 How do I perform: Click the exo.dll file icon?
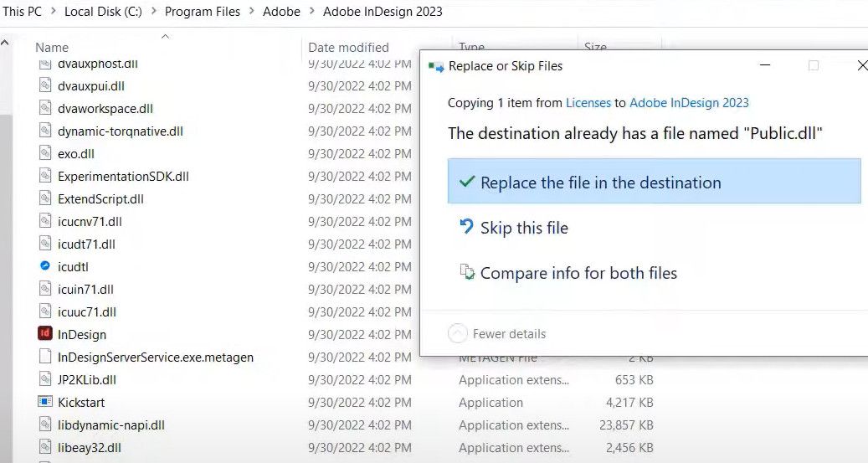(x=45, y=153)
